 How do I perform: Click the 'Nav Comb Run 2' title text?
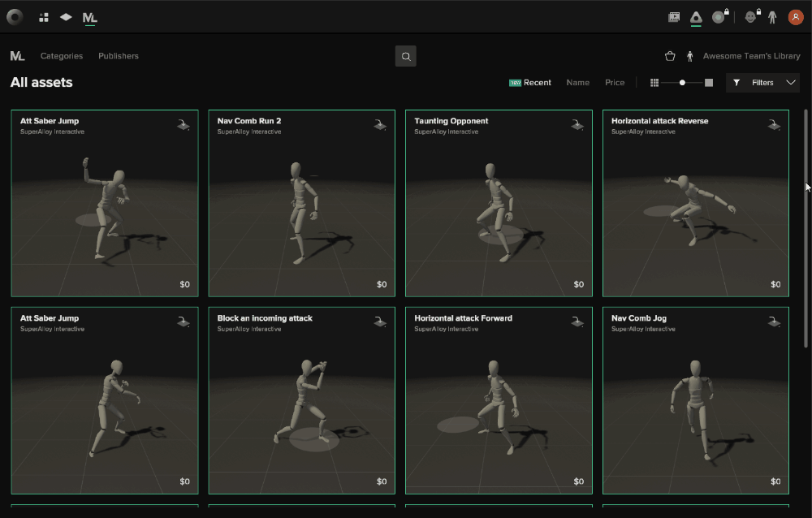click(x=249, y=121)
